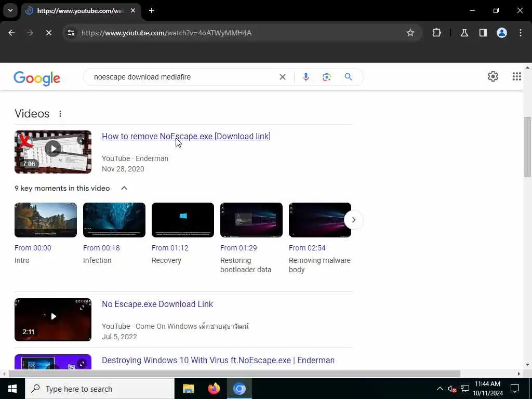532x399 pixels.
Task: Open Destroying Windows 10 With Virus link
Action: point(218,361)
